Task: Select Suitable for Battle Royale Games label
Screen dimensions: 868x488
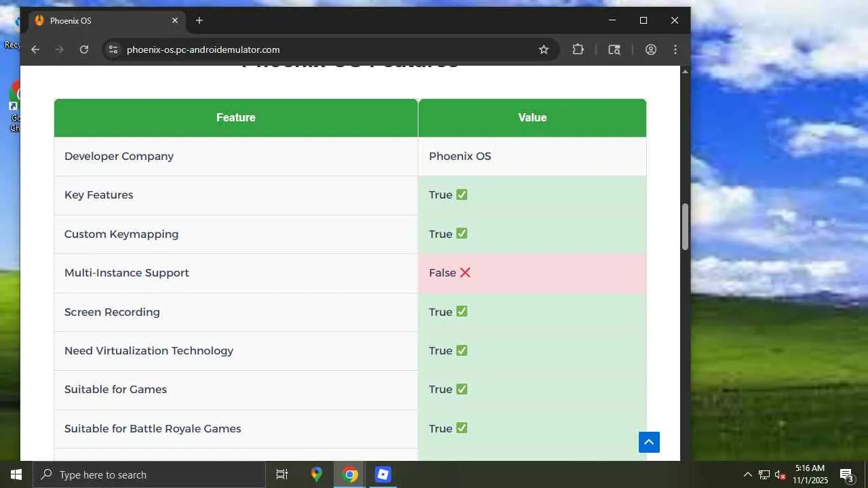Action: pos(153,429)
